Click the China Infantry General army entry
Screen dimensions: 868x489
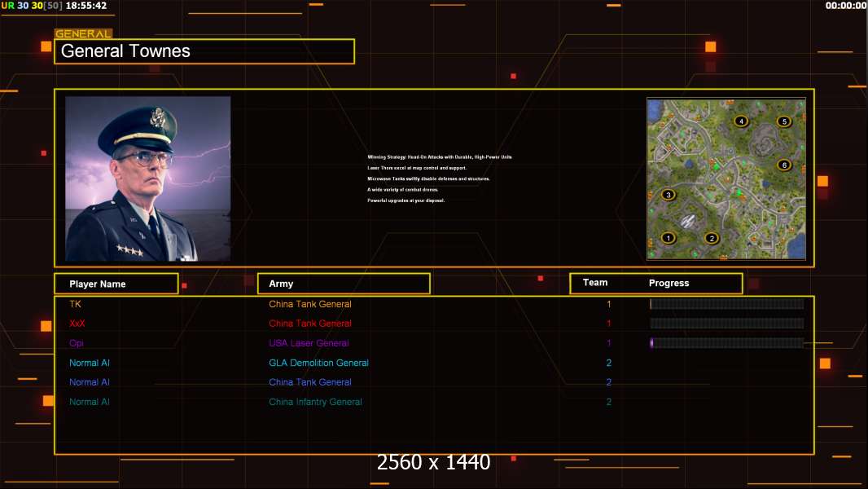pos(316,402)
